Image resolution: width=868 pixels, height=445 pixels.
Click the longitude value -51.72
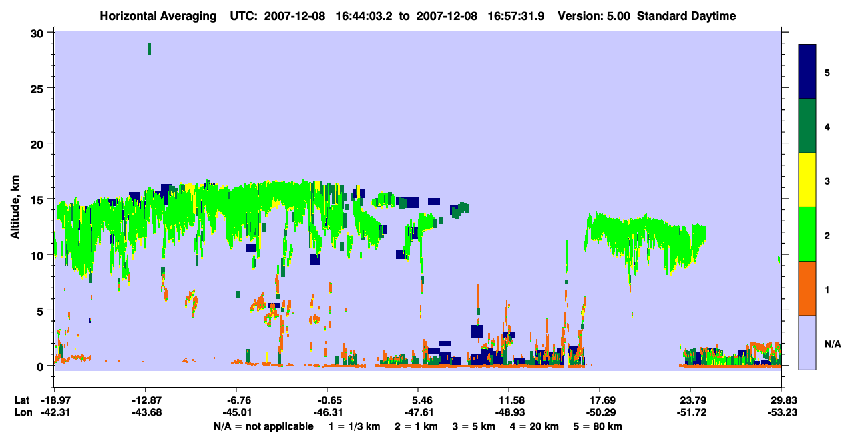tap(690, 412)
